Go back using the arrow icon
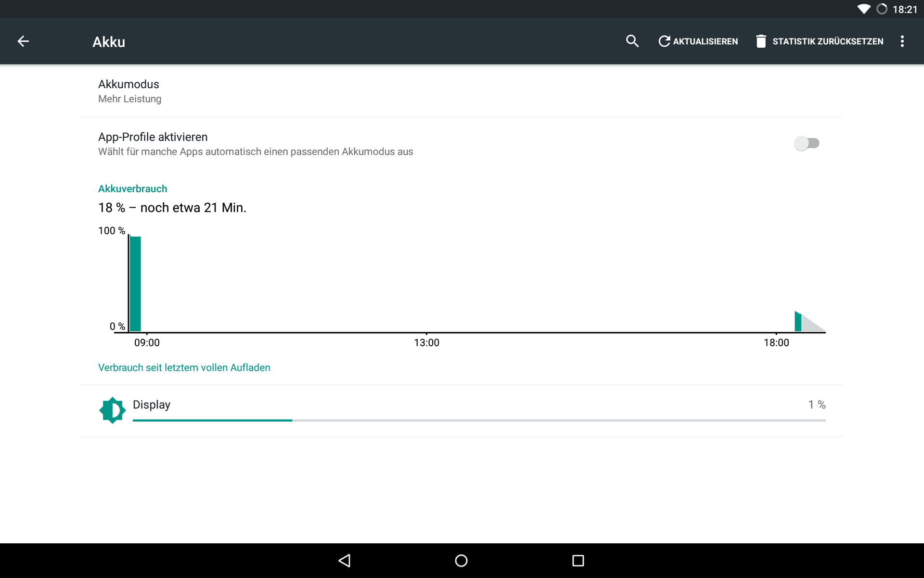 click(23, 41)
